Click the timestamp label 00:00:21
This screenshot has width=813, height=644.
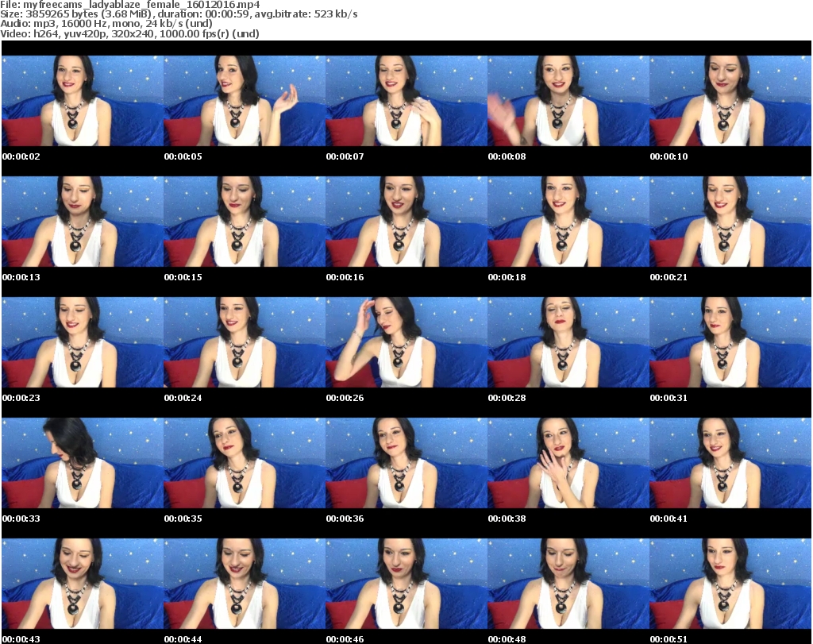[x=669, y=277]
